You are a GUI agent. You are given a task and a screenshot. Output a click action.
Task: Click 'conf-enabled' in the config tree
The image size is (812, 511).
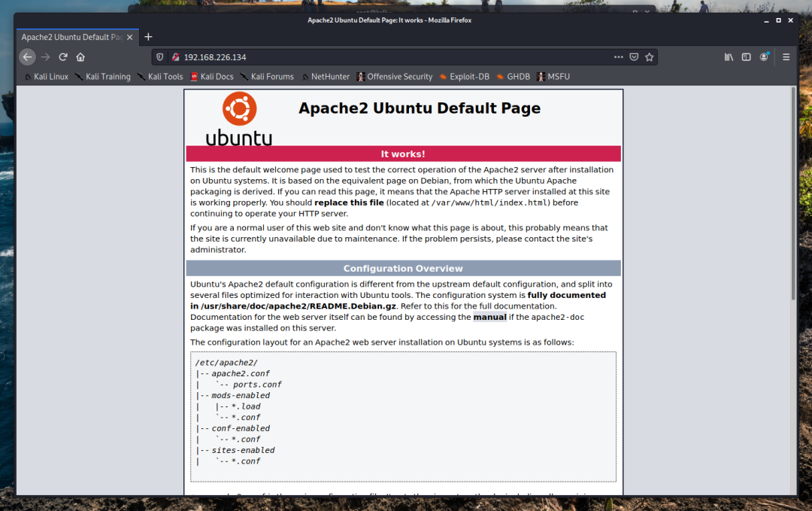[x=241, y=429]
